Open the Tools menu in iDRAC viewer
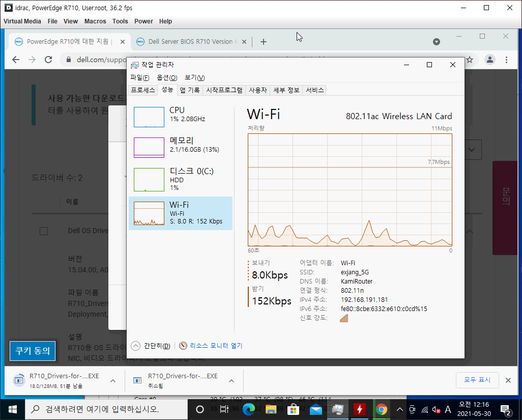This screenshot has height=420, width=522. click(x=120, y=21)
